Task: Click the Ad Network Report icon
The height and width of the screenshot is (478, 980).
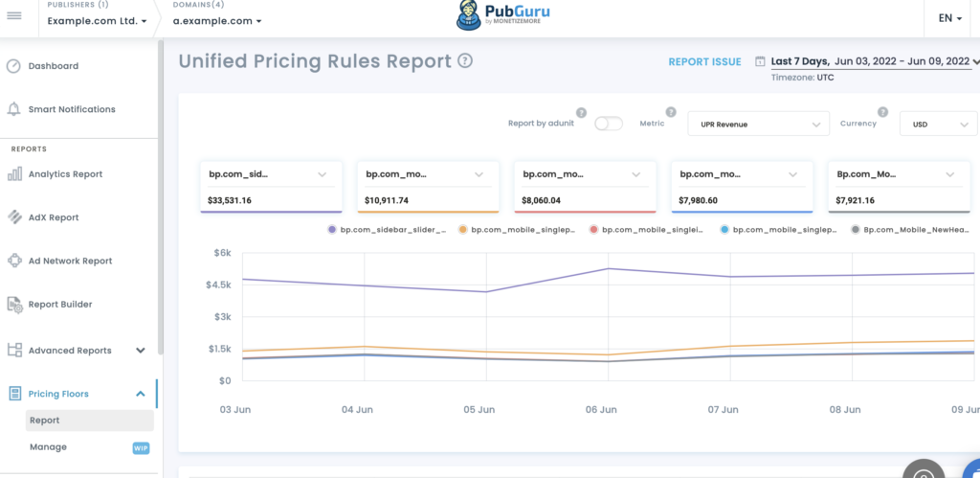Action: 14,261
